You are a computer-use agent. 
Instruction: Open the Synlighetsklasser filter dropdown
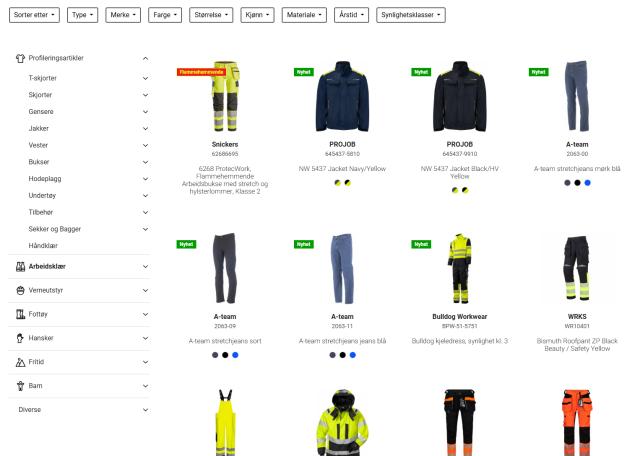pos(411,15)
